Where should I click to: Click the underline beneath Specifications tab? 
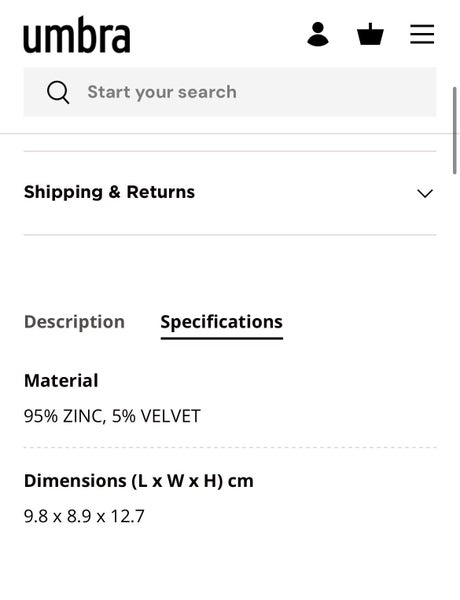(222, 338)
